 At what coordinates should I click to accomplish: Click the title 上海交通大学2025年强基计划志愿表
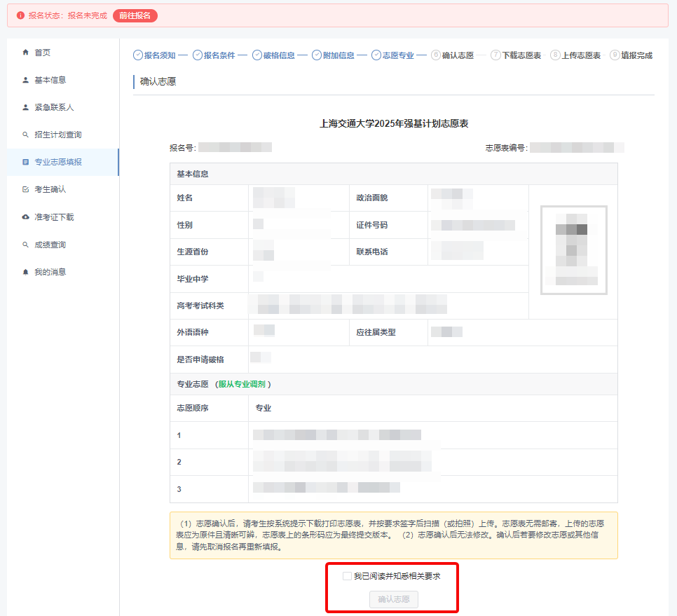coord(394,123)
